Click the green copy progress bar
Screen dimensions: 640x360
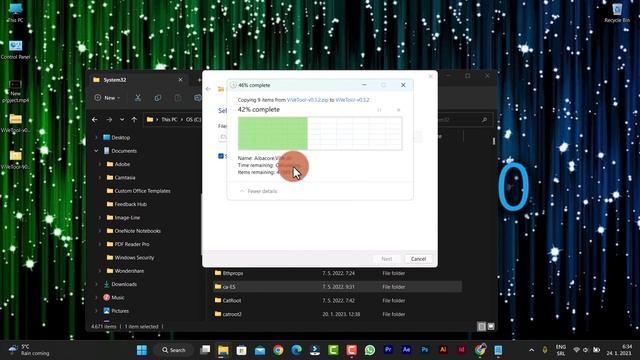(x=320, y=133)
